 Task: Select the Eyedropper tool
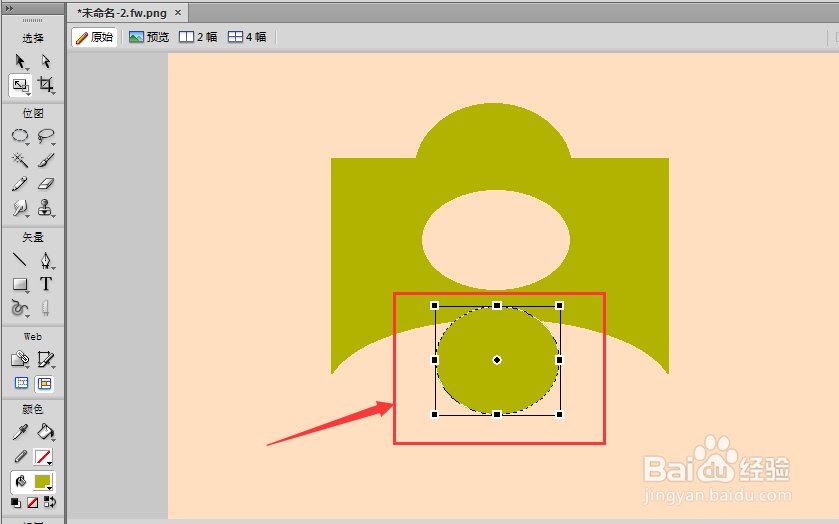point(20,432)
